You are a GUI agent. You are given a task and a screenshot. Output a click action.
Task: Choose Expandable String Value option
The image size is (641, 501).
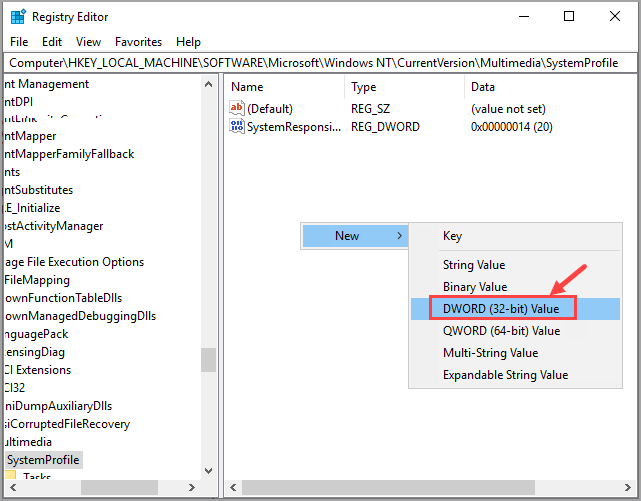coord(515,375)
